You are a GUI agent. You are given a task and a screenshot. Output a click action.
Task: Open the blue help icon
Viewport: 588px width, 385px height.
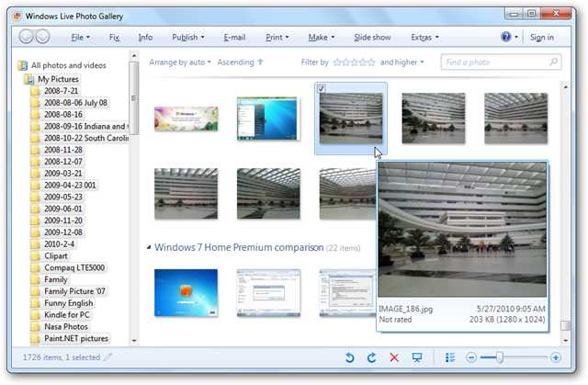[506, 37]
